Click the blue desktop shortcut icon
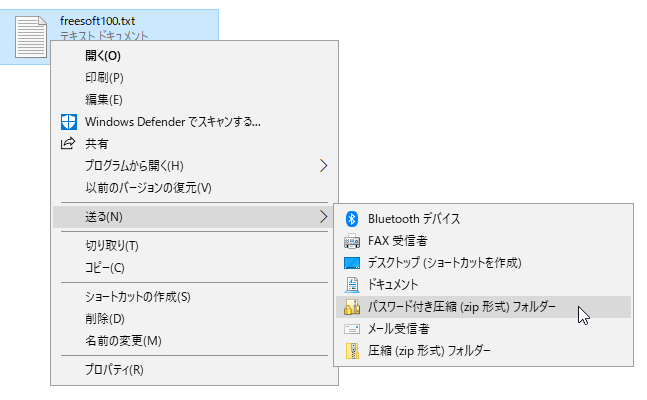 [352, 263]
